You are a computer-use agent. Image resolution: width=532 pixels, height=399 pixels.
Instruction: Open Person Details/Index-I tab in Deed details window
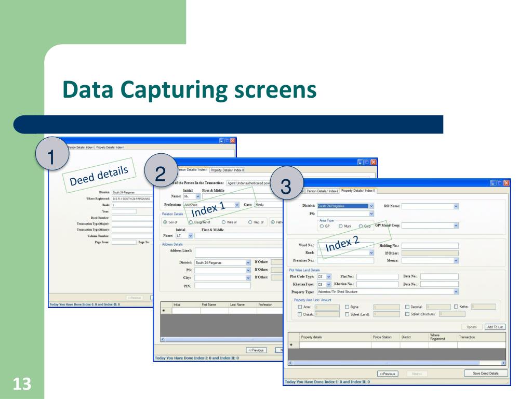[81, 147]
